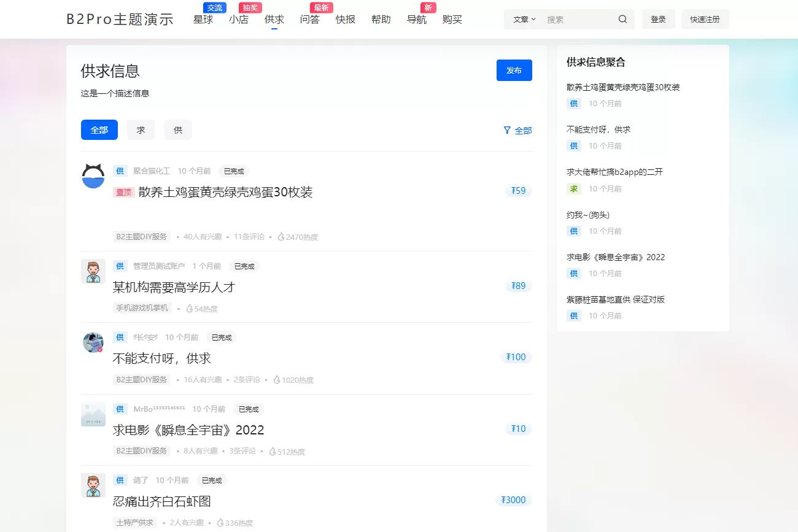The height and width of the screenshot is (532, 798).
Task: Go to the 问答 navigation tab
Action: click(310, 20)
